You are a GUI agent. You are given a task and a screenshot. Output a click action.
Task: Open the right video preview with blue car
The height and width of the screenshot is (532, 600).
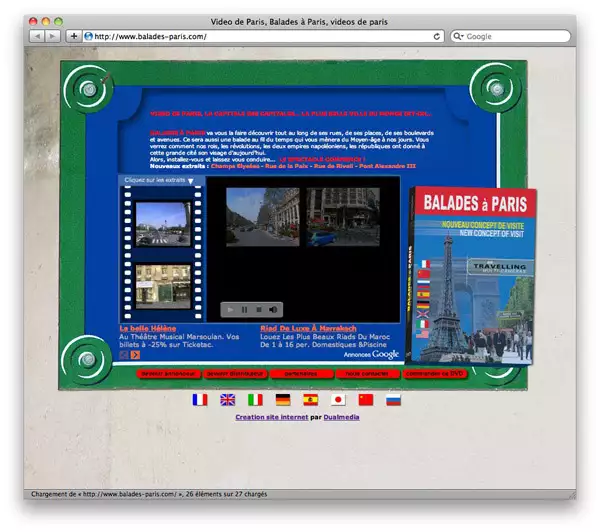click(343, 217)
